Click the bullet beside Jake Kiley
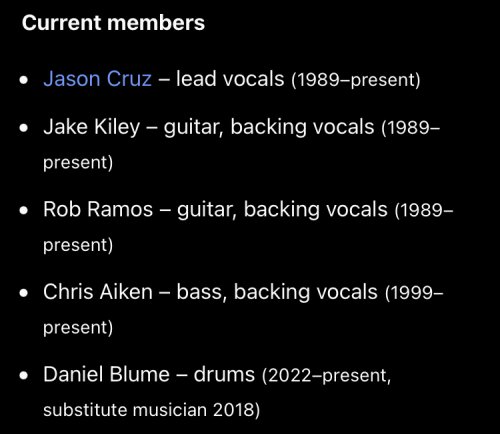500x434 pixels. (24, 128)
